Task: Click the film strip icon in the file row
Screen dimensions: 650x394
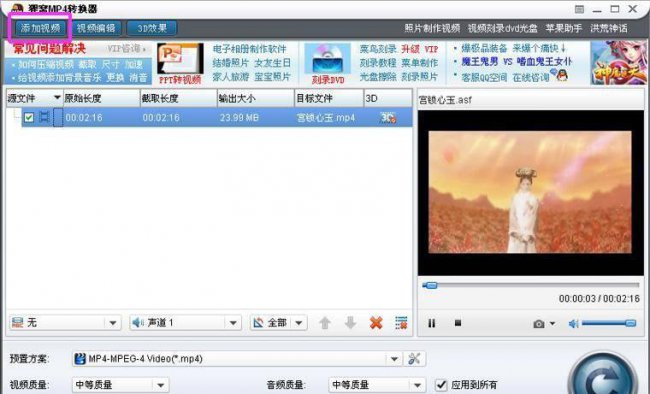Action: pos(44,117)
